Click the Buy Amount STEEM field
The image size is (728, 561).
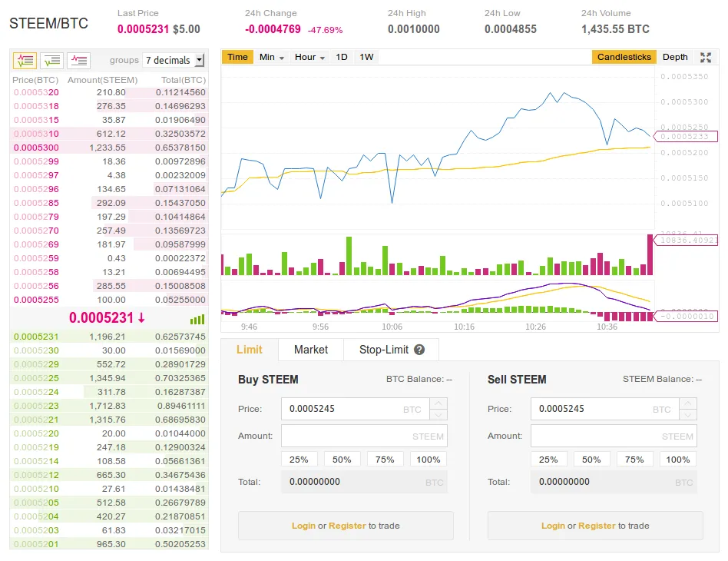coord(365,436)
